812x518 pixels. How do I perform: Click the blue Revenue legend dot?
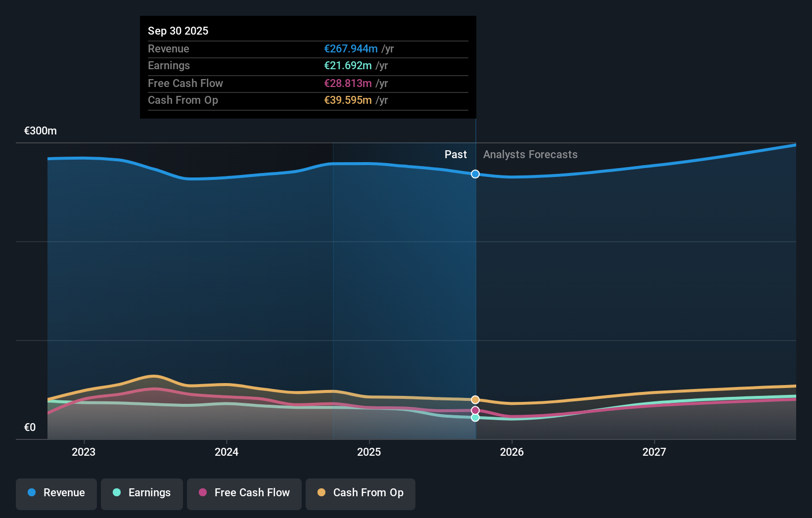[x=31, y=493]
